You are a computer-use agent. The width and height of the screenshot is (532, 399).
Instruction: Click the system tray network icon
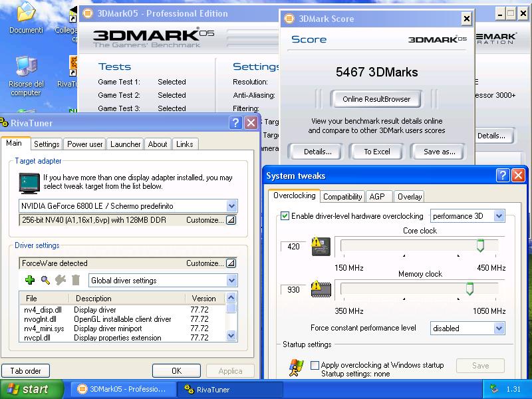pos(494,389)
